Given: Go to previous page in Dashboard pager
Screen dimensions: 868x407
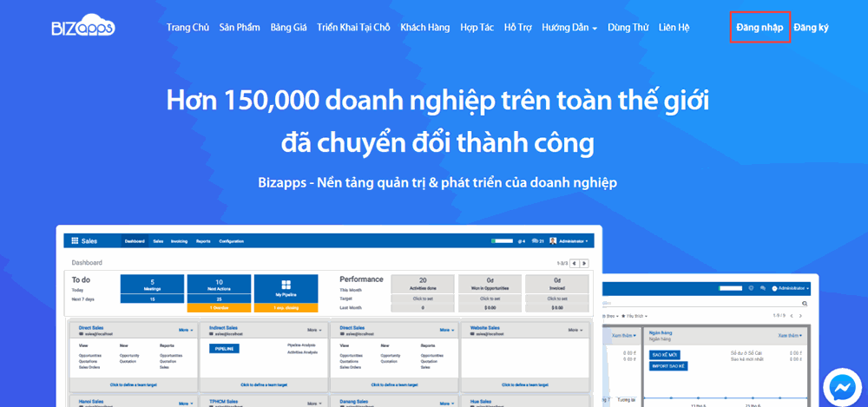Looking at the screenshot, I should tap(575, 263).
